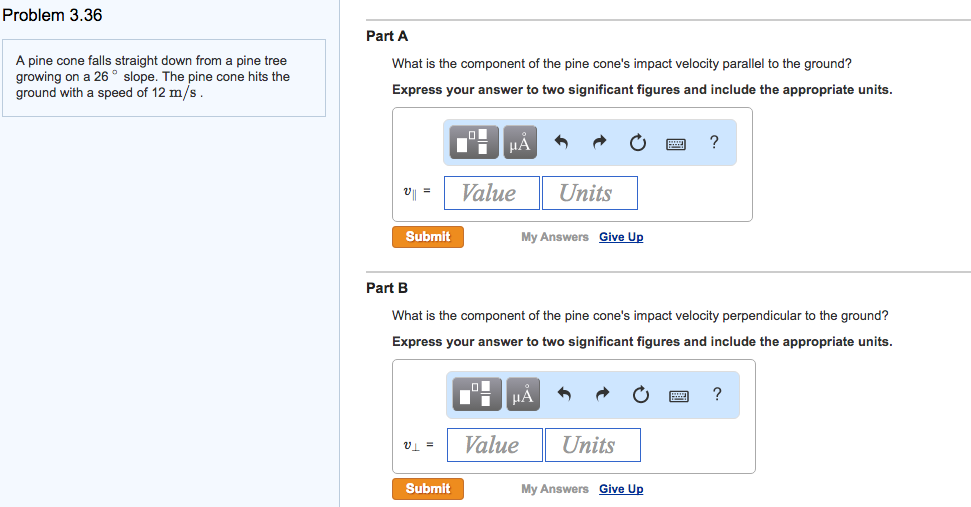Click the Part A Units input field
This screenshot has height=507, width=971.
(x=589, y=193)
